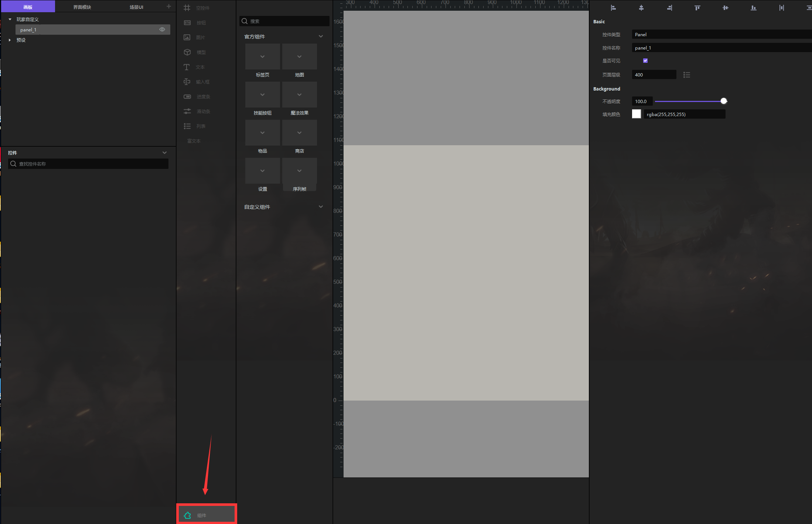Expand the 地图 component tile
The image size is (812, 524).
[x=300, y=57]
